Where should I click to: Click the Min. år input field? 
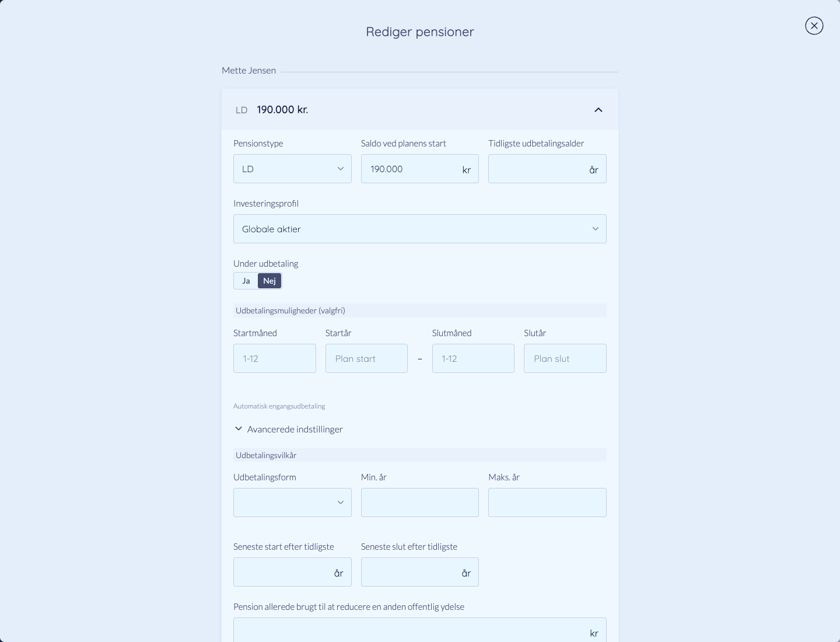(x=419, y=503)
